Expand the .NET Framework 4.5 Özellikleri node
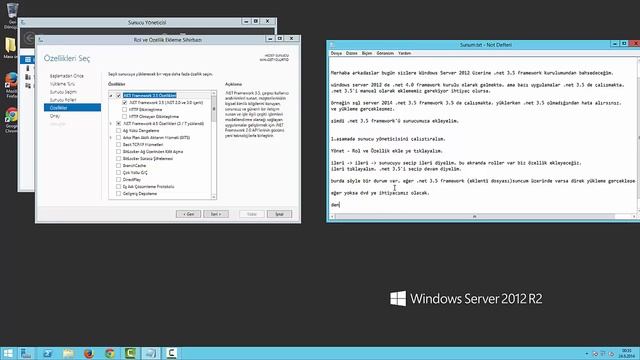This screenshot has height=360, width=640. (x=111, y=124)
